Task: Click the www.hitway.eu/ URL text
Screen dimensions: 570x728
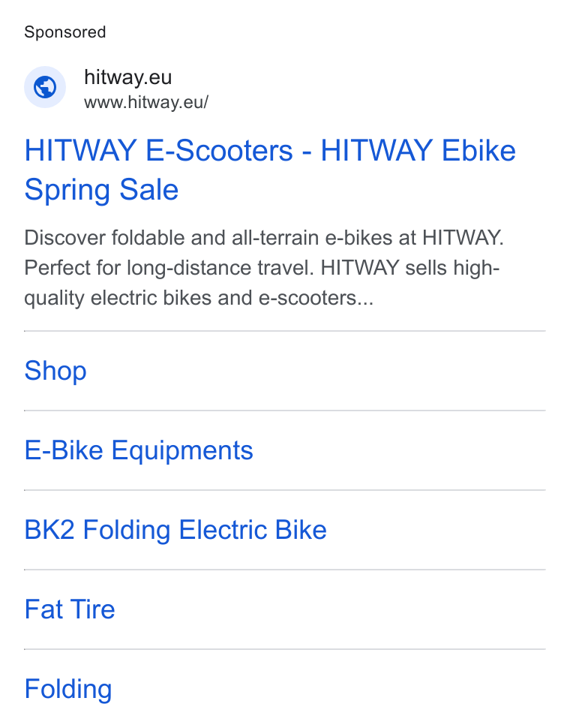Action: (x=146, y=102)
